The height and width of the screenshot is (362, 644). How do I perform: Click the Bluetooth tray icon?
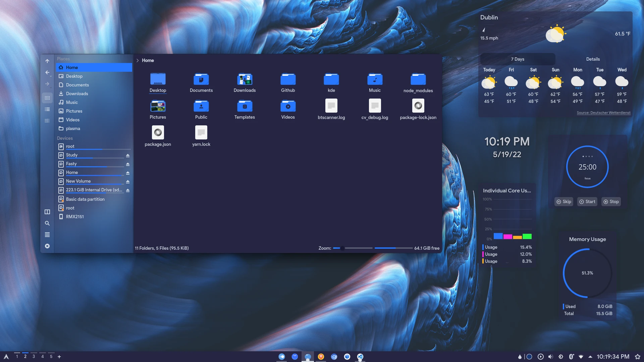tap(571, 357)
